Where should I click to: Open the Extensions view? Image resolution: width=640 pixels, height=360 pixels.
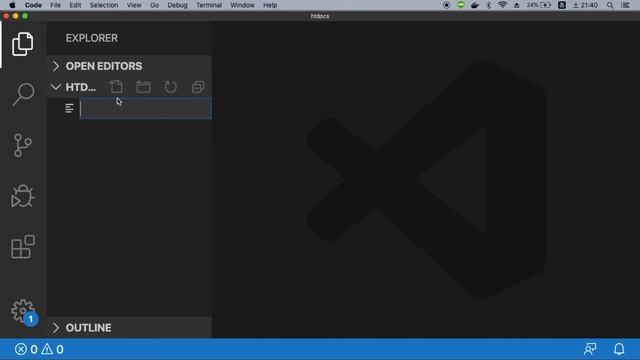(23, 247)
